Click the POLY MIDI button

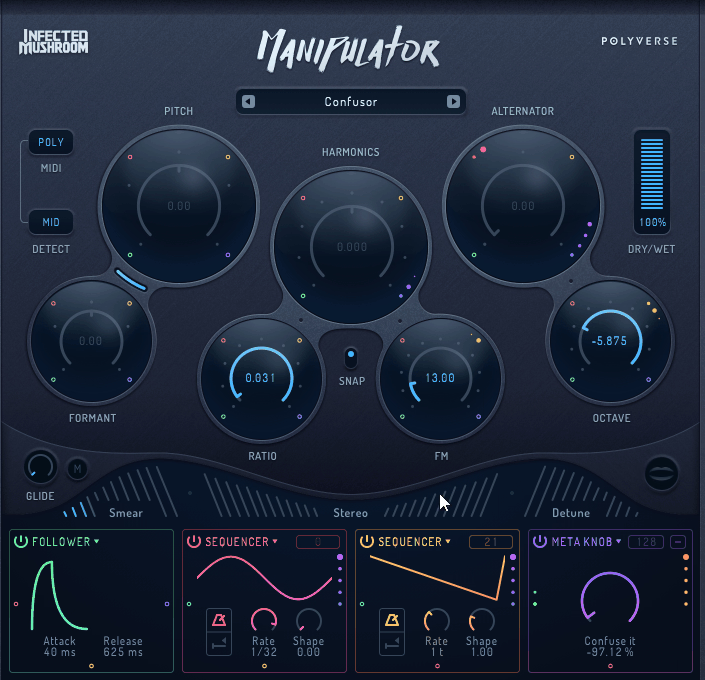click(x=51, y=142)
